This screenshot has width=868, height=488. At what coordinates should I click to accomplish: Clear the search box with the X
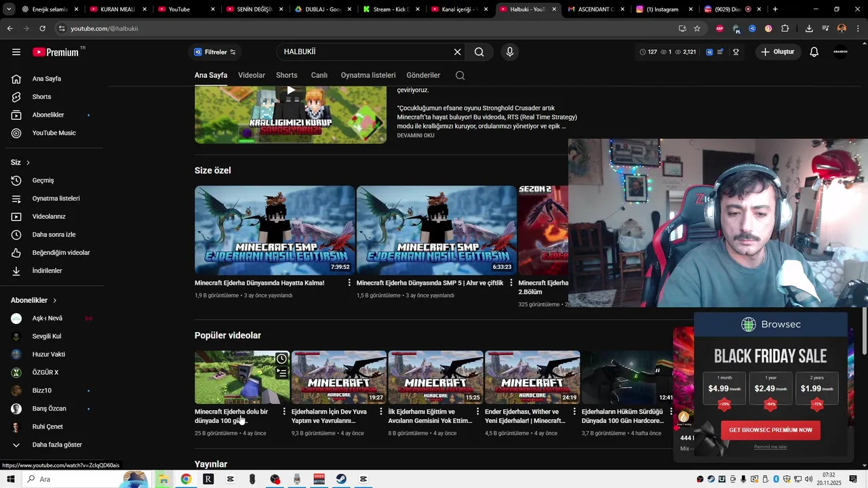pos(457,52)
